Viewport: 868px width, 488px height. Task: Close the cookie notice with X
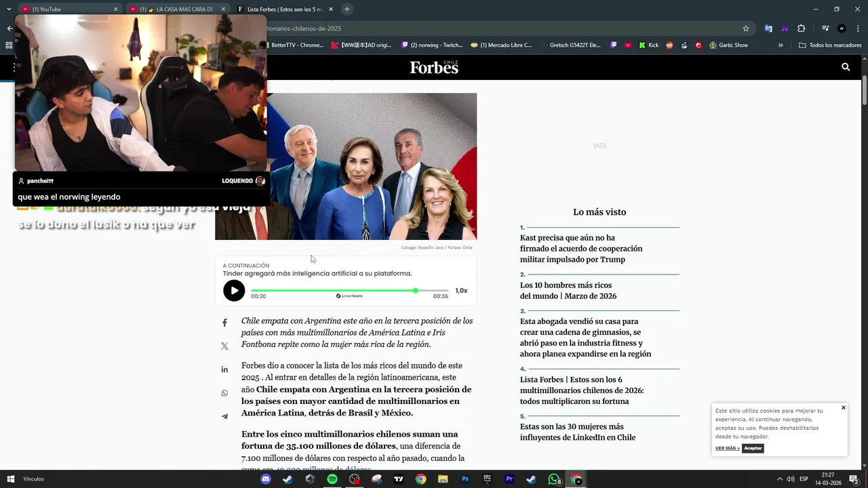point(844,408)
